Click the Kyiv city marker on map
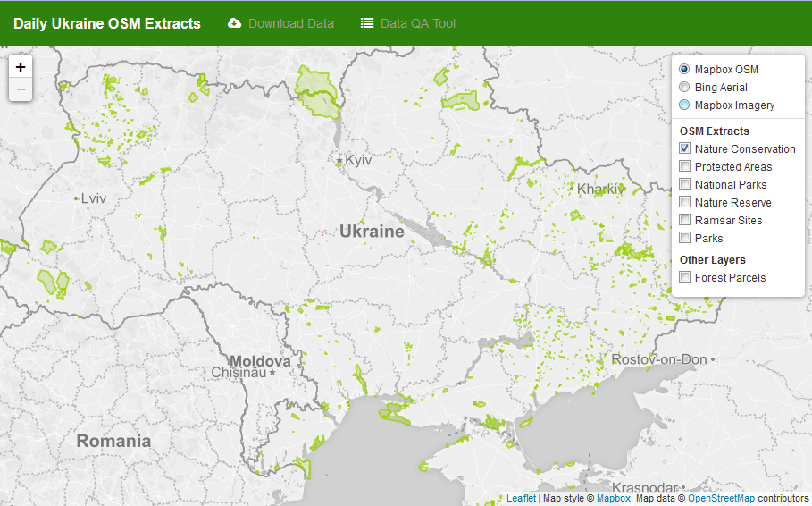 pos(339,162)
